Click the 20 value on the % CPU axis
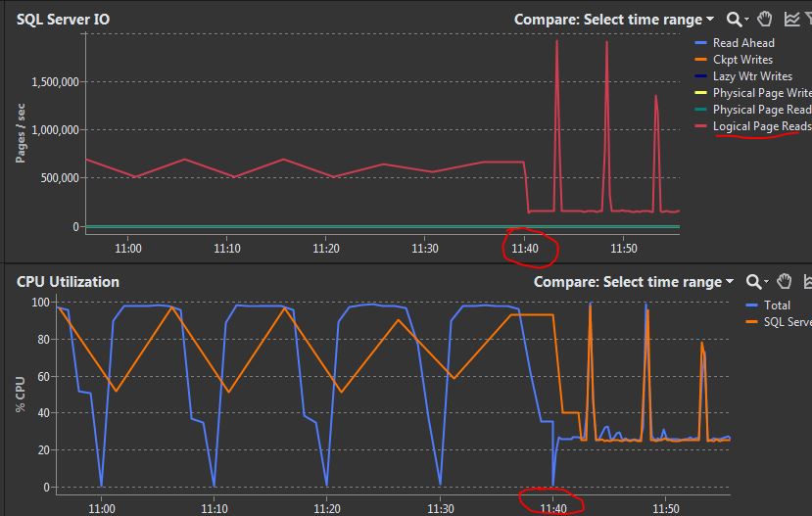 click(43, 450)
